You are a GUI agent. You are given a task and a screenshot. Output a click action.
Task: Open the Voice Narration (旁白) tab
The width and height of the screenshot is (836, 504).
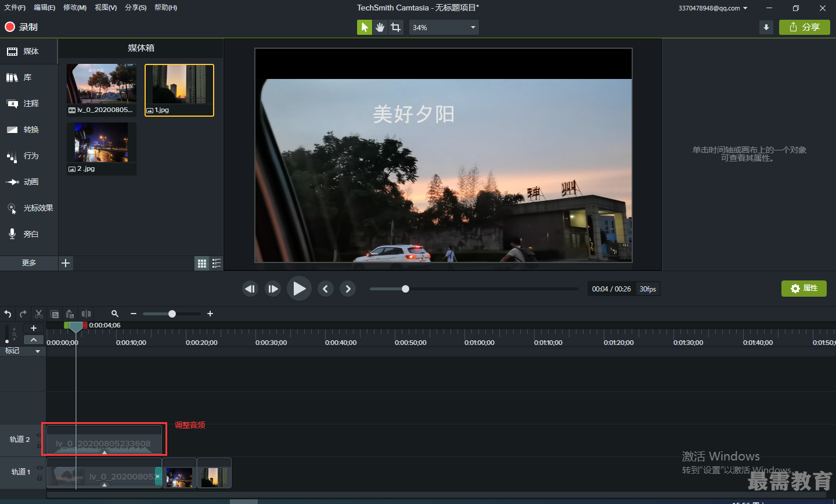click(28, 234)
